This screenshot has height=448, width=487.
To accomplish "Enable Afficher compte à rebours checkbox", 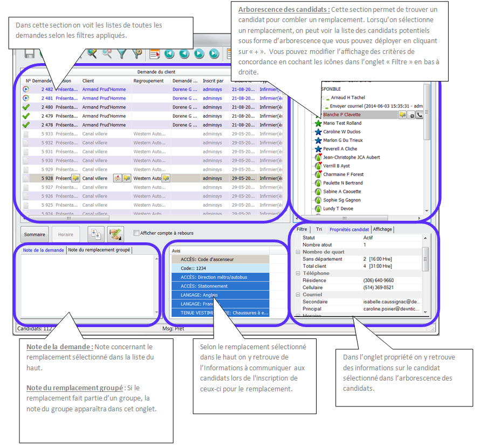I will 136,233.
